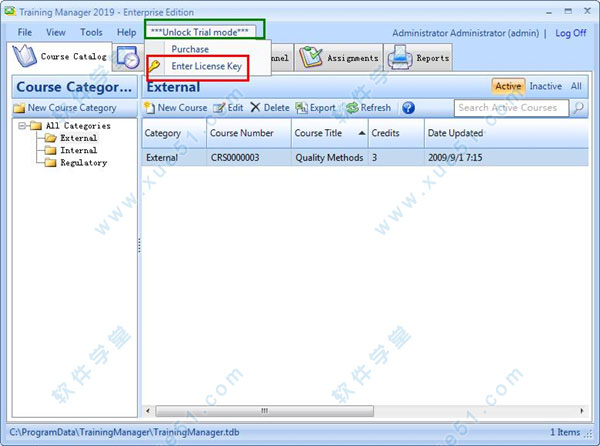Select the clock calendar tab icon
600x446 pixels.
coord(128,57)
